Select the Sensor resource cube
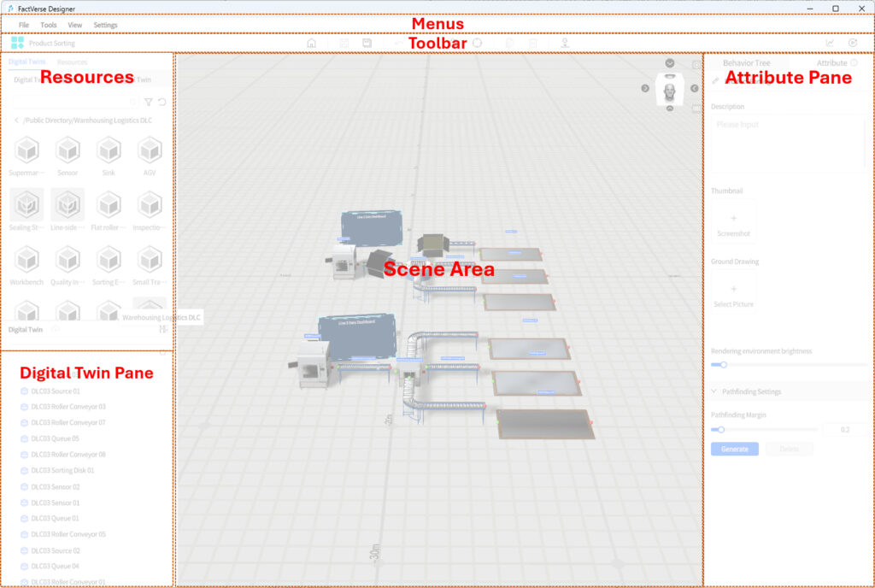Image resolution: width=875 pixels, height=588 pixels. pyautogui.click(x=68, y=150)
